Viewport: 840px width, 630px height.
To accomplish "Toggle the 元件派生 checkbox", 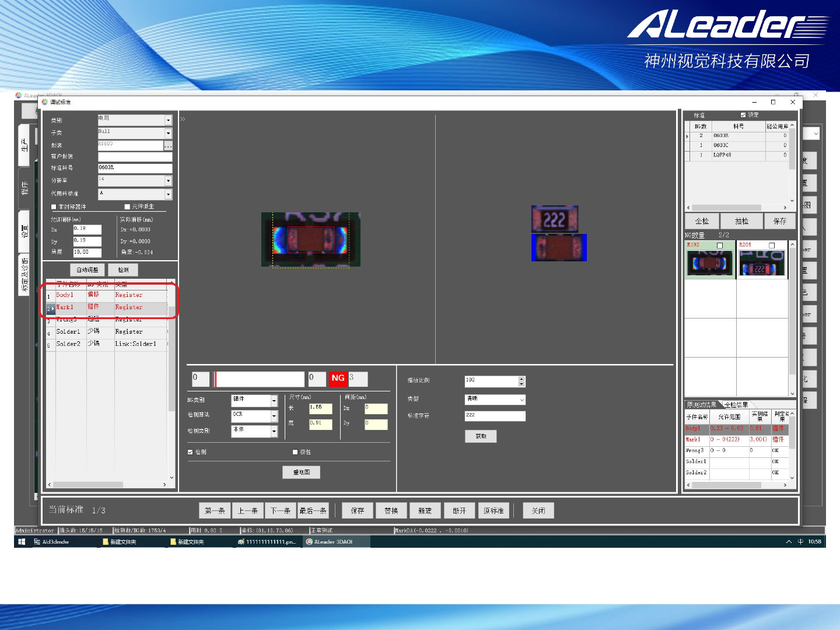I will point(127,206).
